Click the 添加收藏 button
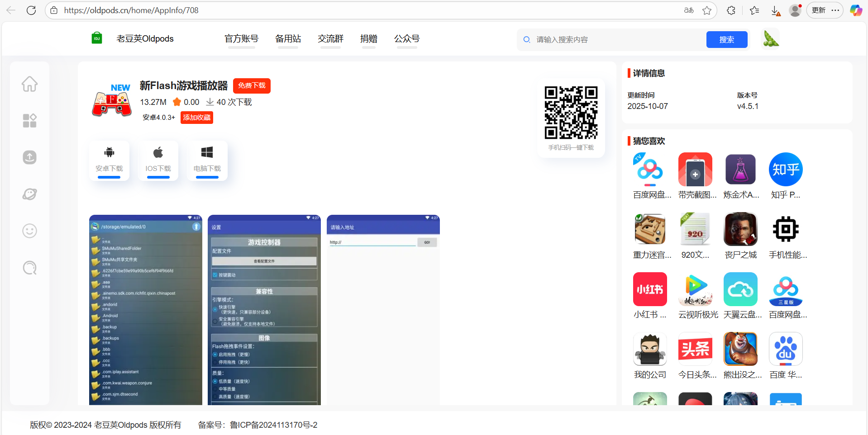Viewport: 868px width, 435px height. pyautogui.click(x=197, y=118)
